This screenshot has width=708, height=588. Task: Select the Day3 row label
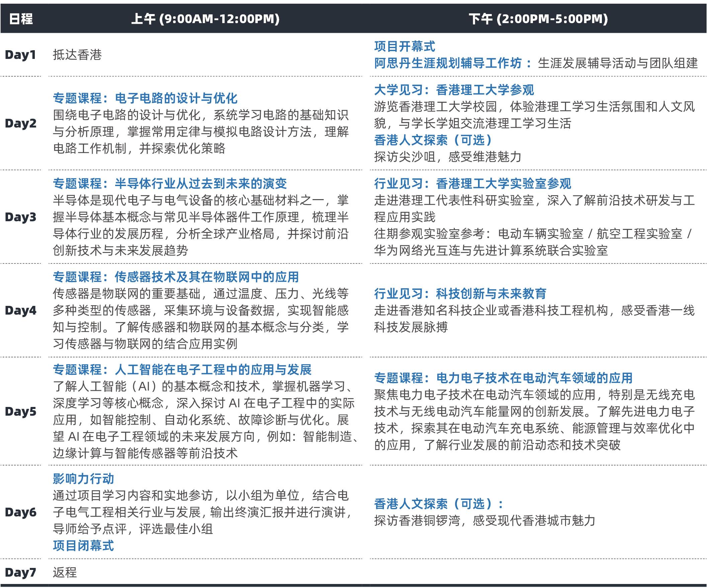[x=20, y=217]
